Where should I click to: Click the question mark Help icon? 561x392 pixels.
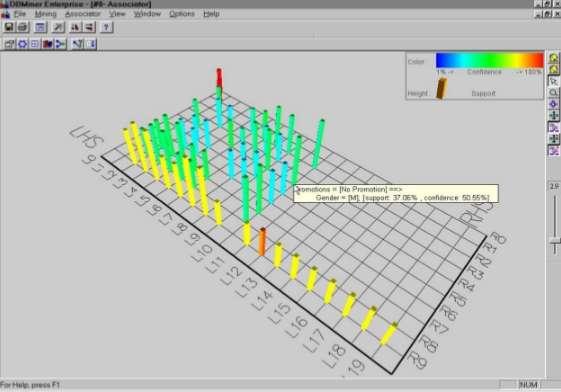coord(106,27)
